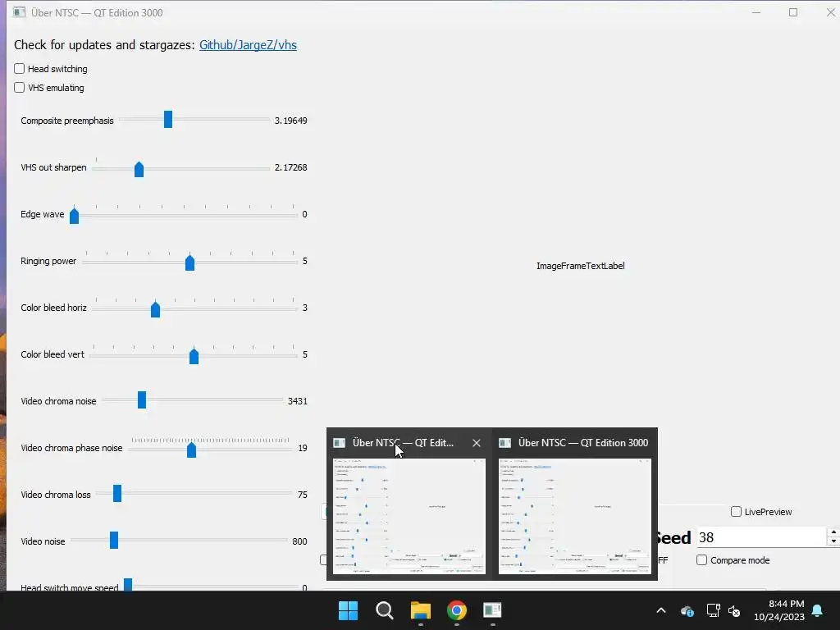
Task: Select first Über NTSC window thumbnail
Action: (x=409, y=516)
